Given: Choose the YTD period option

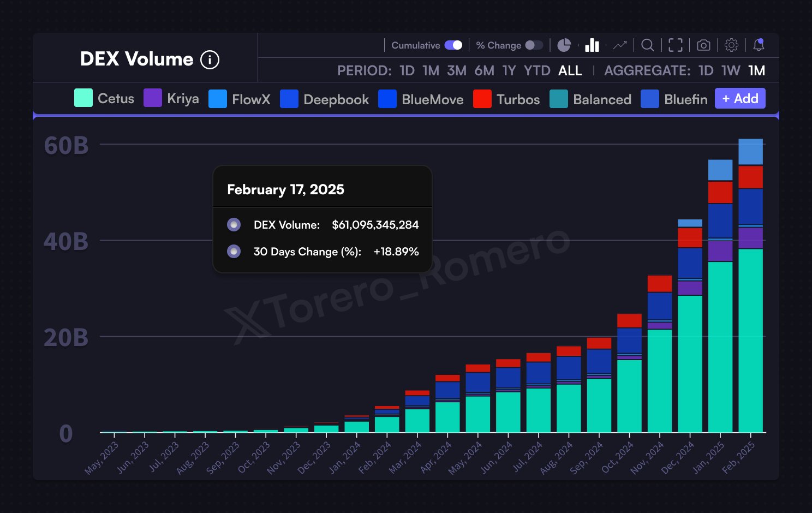Looking at the screenshot, I should coord(537,71).
